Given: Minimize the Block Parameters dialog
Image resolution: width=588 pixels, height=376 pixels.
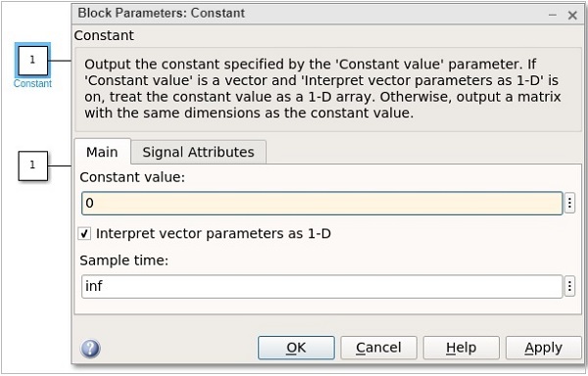Looking at the screenshot, I should (553, 16).
